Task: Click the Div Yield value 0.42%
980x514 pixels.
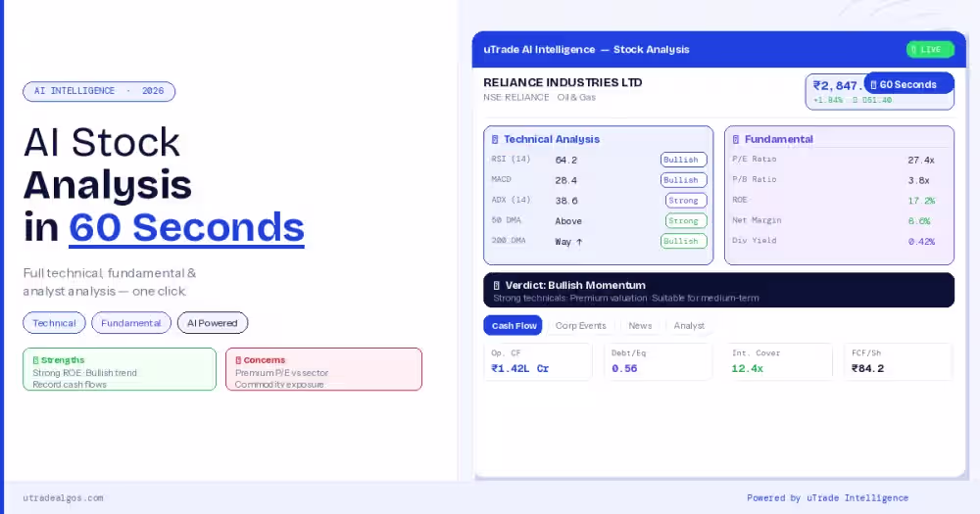Action: [921, 242]
